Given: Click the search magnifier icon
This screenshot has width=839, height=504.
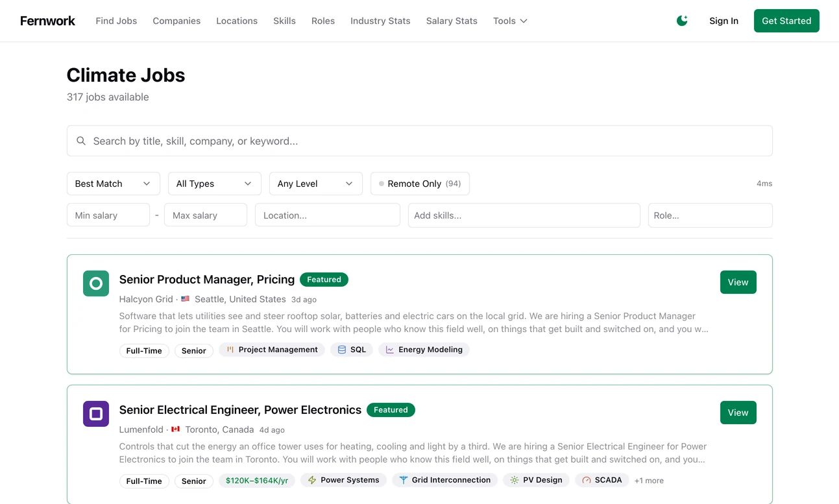Looking at the screenshot, I should (81, 141).
